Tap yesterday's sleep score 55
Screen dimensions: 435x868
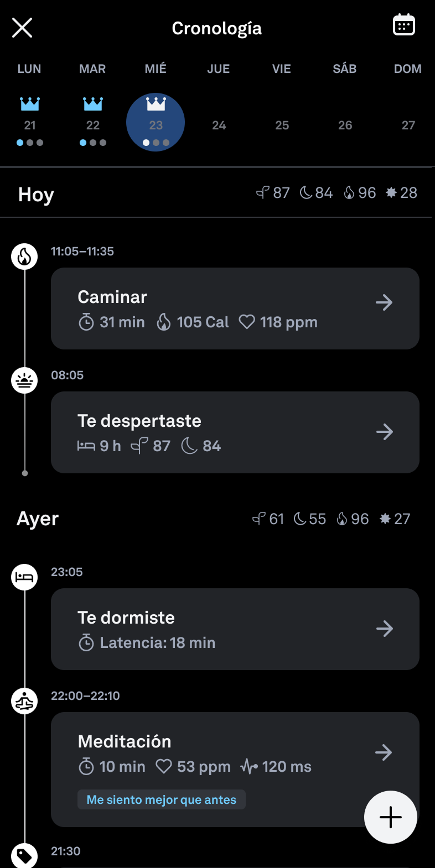(x=310, y=519)
